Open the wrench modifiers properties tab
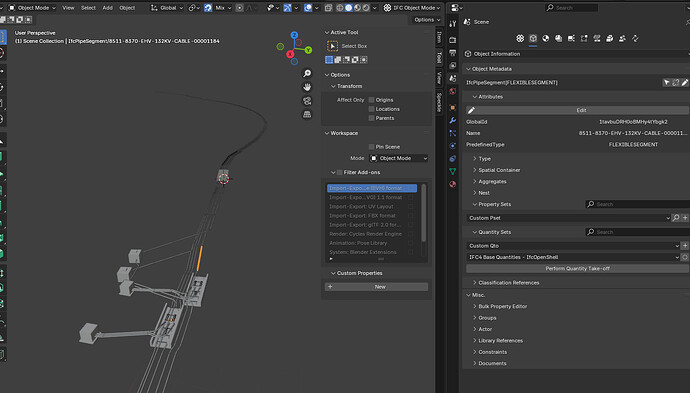This screenshot has height=393, width=690. tap(452, 120)
